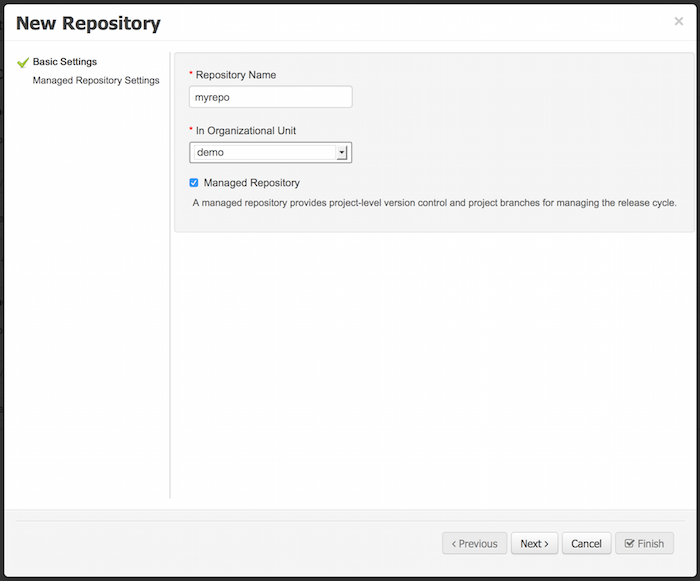Open the In Organizational Unit combo box
700x581 pixels.
(x=262, y=153)
